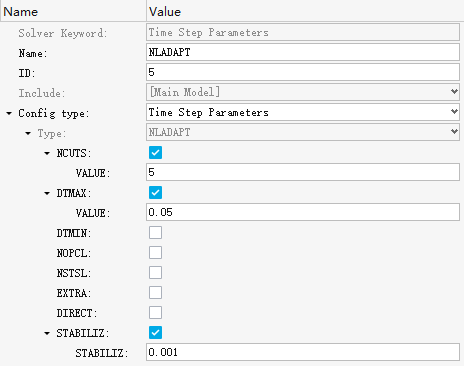Image resolution: width=464 pixels, height=366 pixels.
Task: Select the EXTRA: label
Action: click(x=74, y=293)
